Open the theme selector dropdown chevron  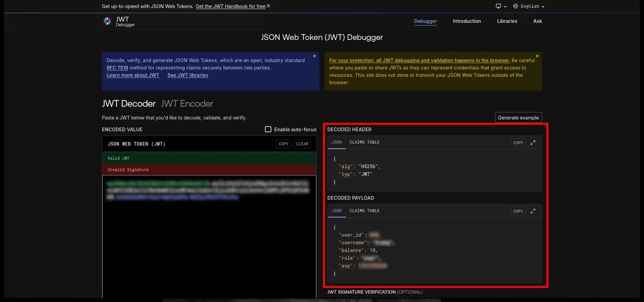(x=505, y=6)
